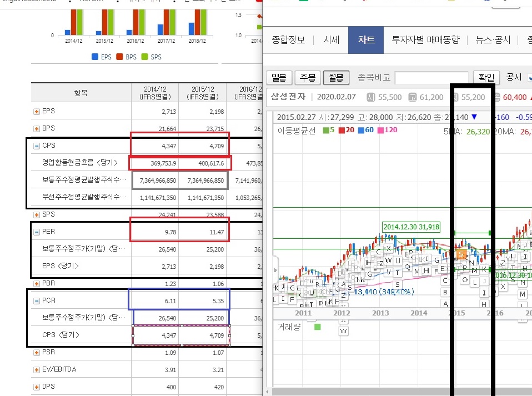The width and height of the screenshot is (532, 396).
Task: Toggle SPS series in chart legend
Action: click(x=151, y=57)
